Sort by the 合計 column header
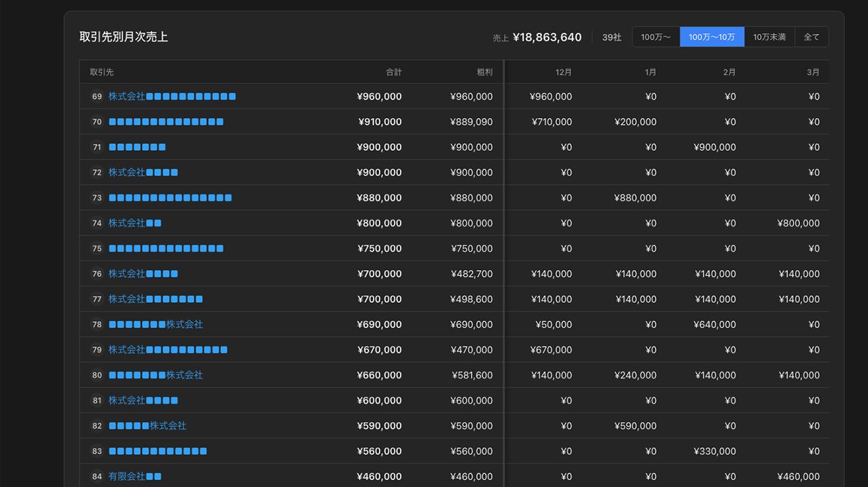868x487 pixels. click(x=394, y=72)
